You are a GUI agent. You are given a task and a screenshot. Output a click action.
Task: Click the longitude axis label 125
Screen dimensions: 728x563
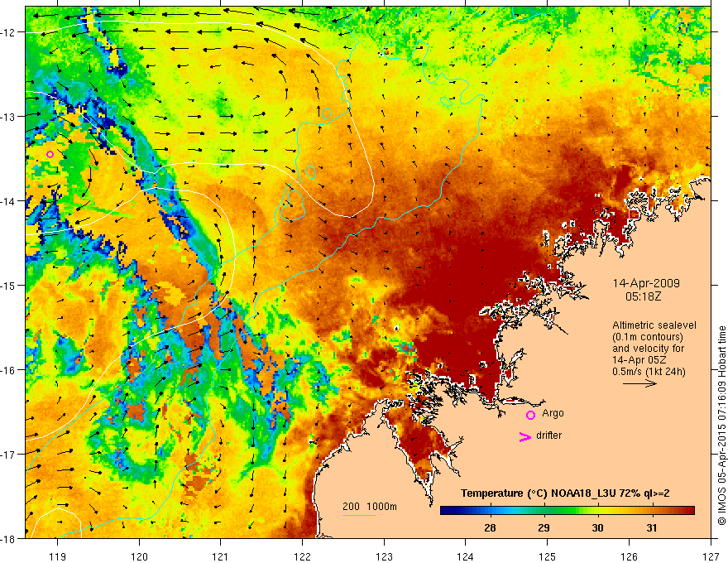[548, 556]
